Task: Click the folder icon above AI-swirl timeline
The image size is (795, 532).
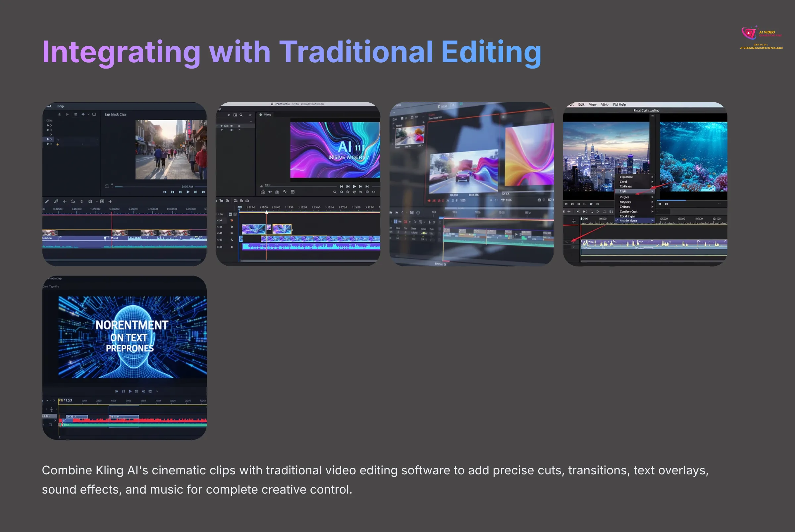Action: point(221,201)
